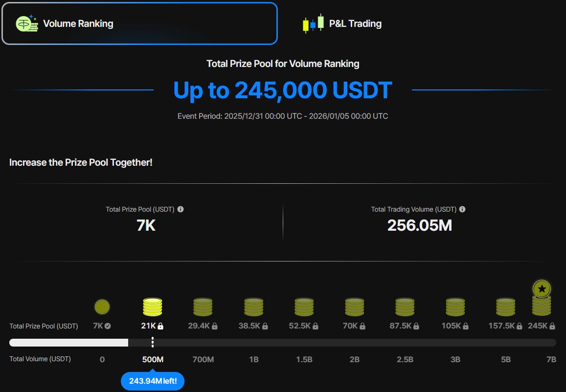Click the Volume Ranking coin stack icon
566x392 pixels.
pyautogui.click(x=27, y=23)
